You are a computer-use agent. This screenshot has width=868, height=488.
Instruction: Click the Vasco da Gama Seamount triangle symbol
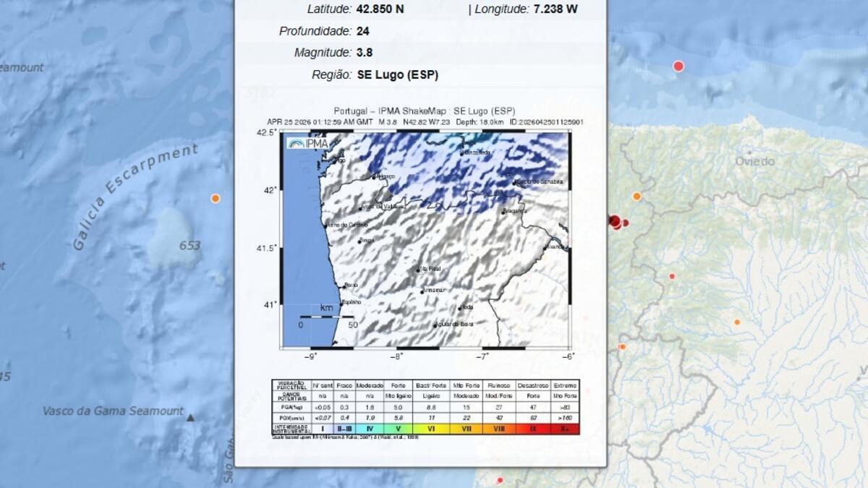coord(190,418)
